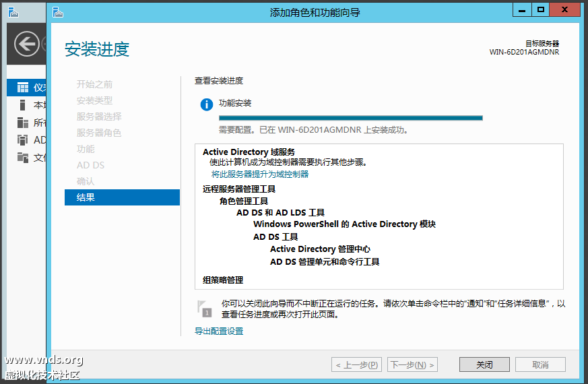Go back using Server Manager back arrow
Viewport: 588px width, 384px height.
27,44
